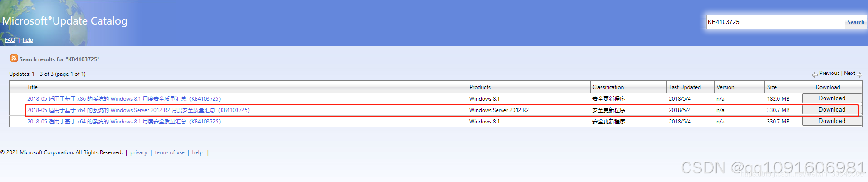Select the Search results for "KB4103725" heading

tap(59, 59)
